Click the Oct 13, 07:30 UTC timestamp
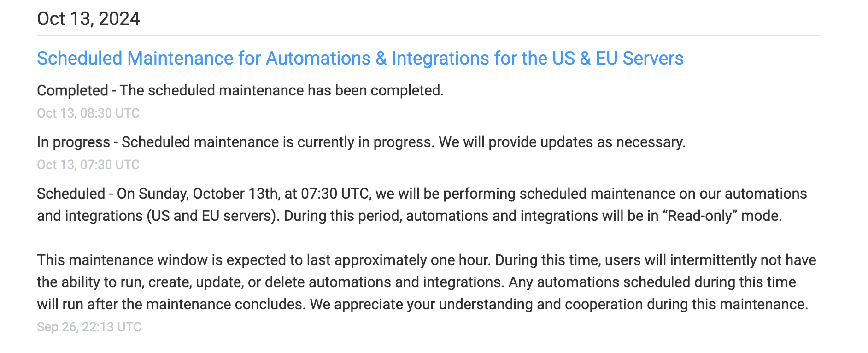Viewport: 868px width, 353px height. pyautogui.click(x=88, y=165)
